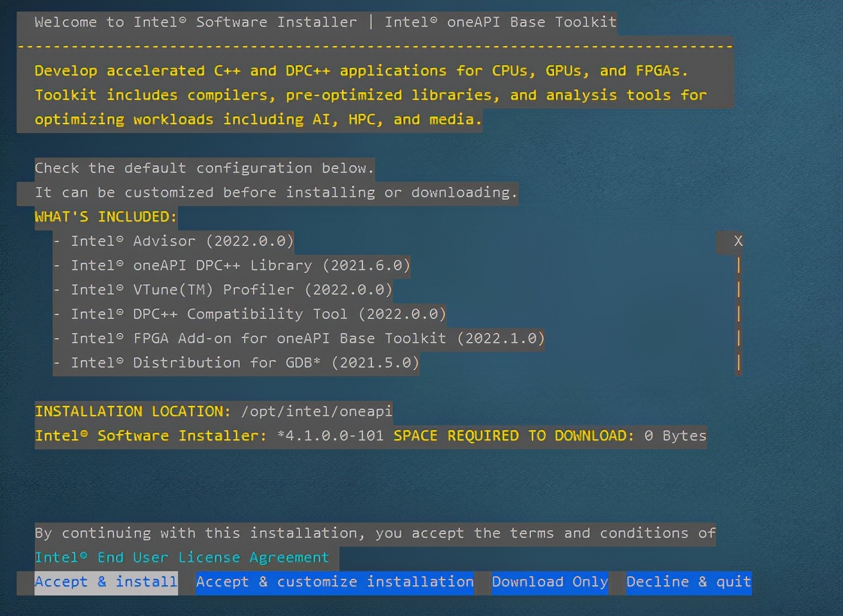
Task: Click the WHAT'S INCLUDED: heading
Action: point(106,216)
